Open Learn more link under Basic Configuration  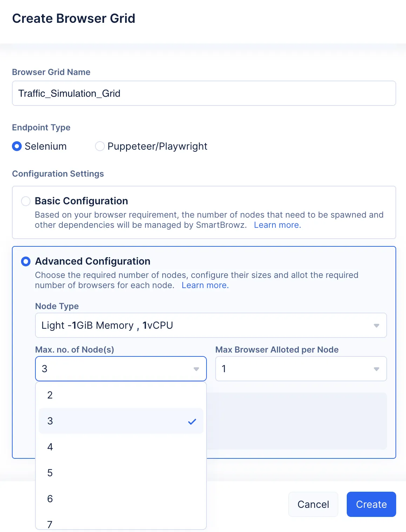[x=277, y=225]
